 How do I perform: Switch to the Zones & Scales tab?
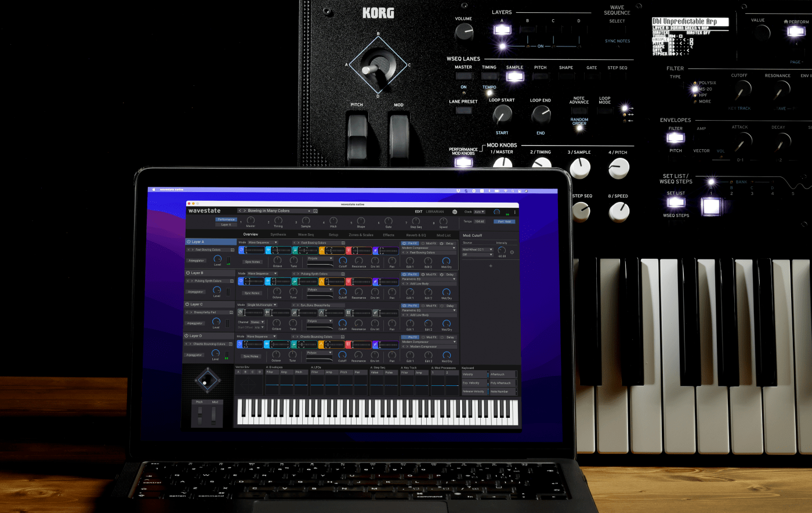[x=361, y=235]
